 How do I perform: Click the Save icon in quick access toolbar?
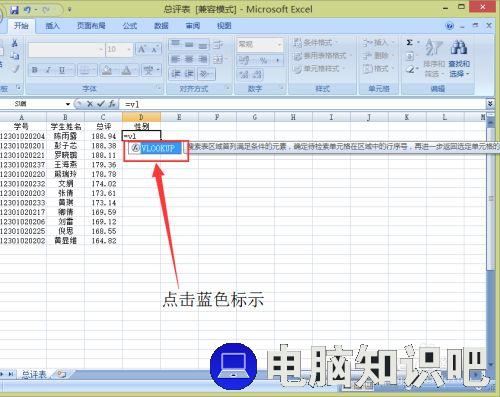[14, 10]
